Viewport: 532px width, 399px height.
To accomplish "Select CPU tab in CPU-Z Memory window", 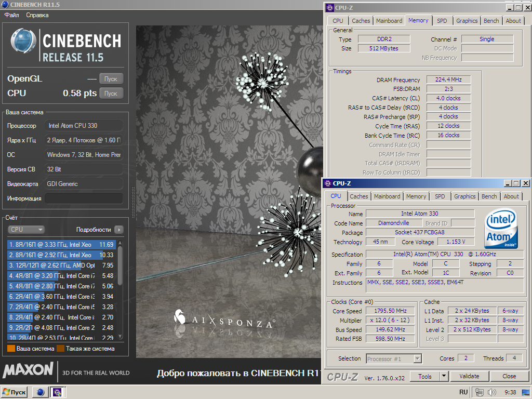I will (x=338, y=21).
